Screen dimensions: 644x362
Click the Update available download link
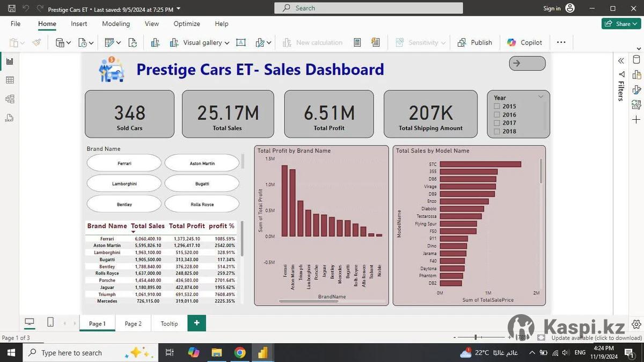596,338
